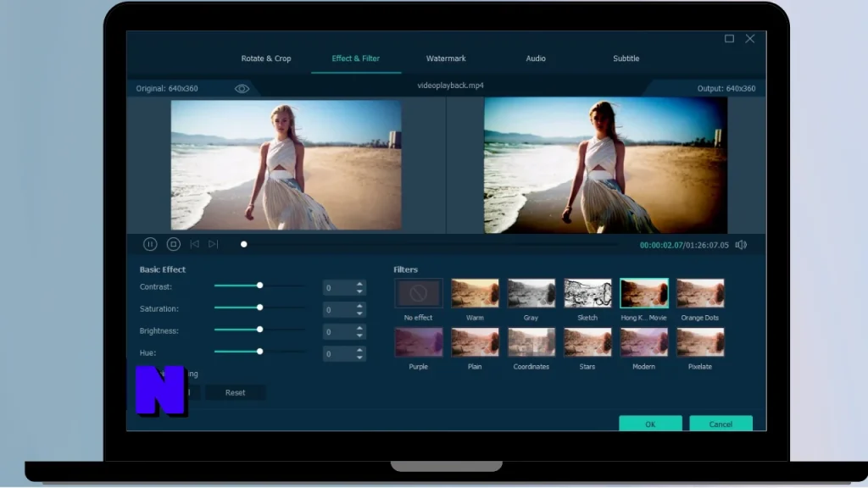Image resolution: width=868 pixels, height=488 pixels.
Task: Switch to the Audio tab
Action: 536,58
